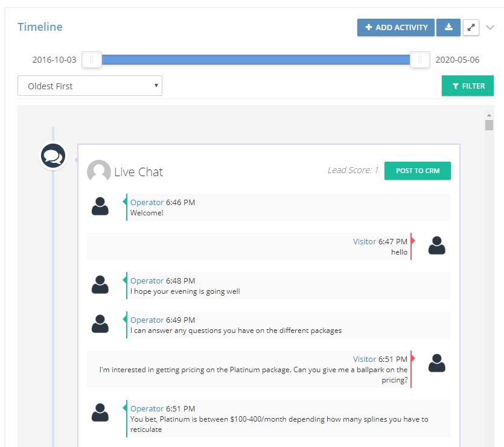
Task: Click operator avatar beside hope your evening message
Action: [100, 284]
